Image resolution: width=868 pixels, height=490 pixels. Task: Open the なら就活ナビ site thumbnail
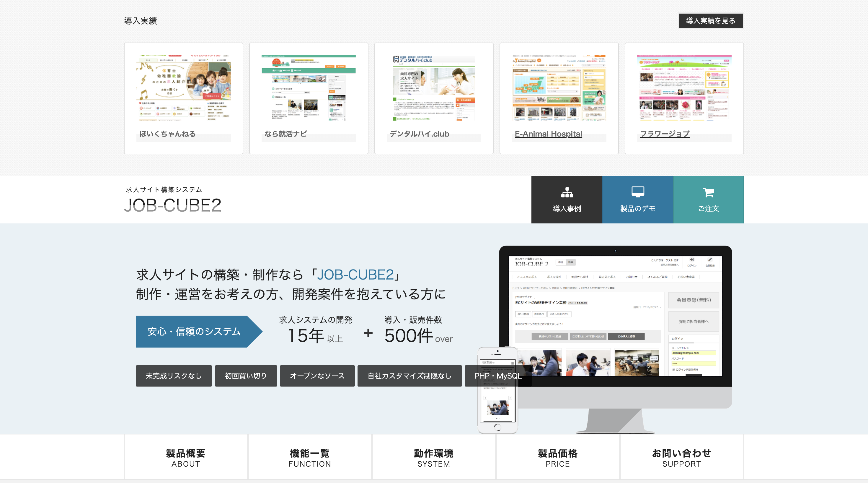(308, 88)
